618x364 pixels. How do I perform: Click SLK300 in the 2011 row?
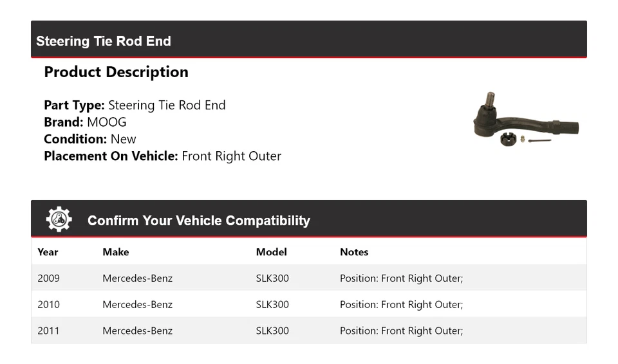point(272,331)
